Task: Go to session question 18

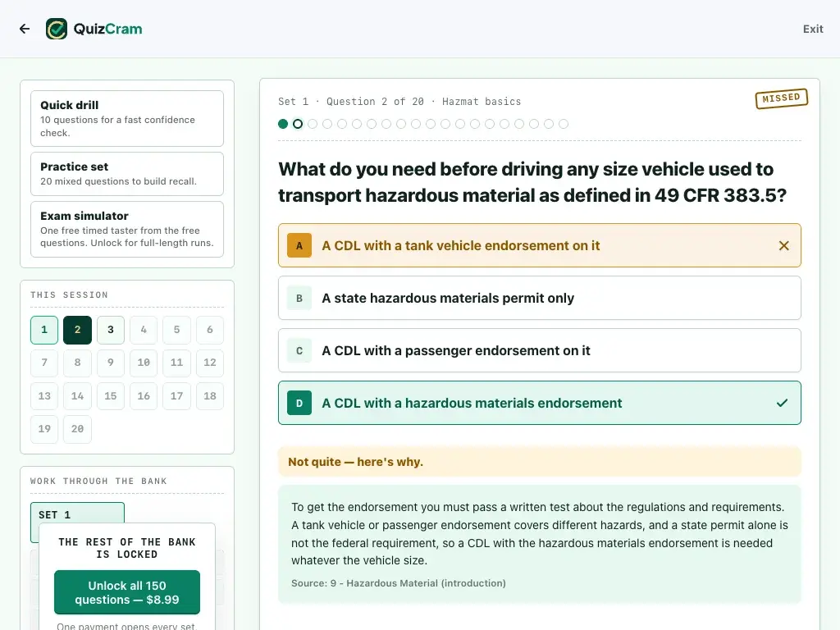Action: click(210, 396)
